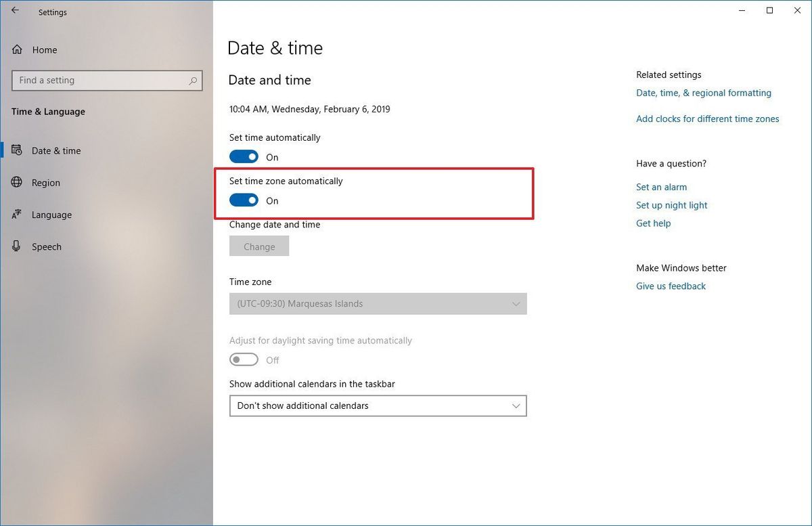This screenshot has width=812, height=526.
Task: Open the Add clocks for different time zones link
Action: click(x=708, y=118)
